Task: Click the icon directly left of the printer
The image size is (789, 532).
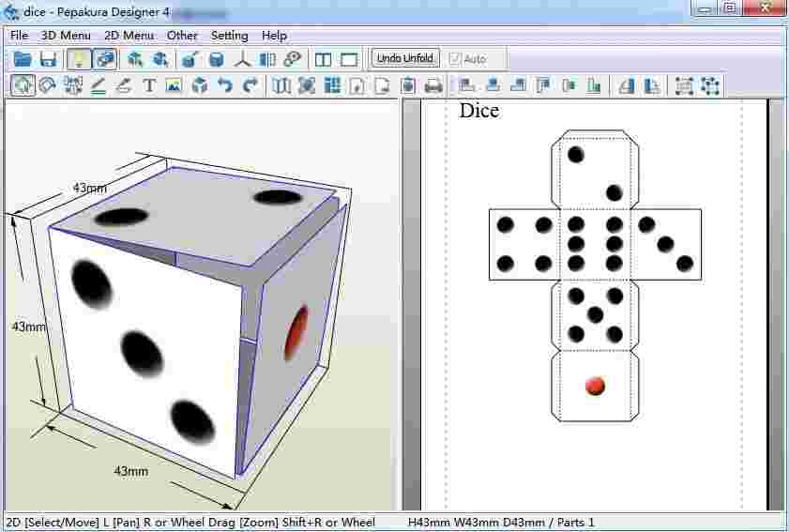Action: (408, 85)
